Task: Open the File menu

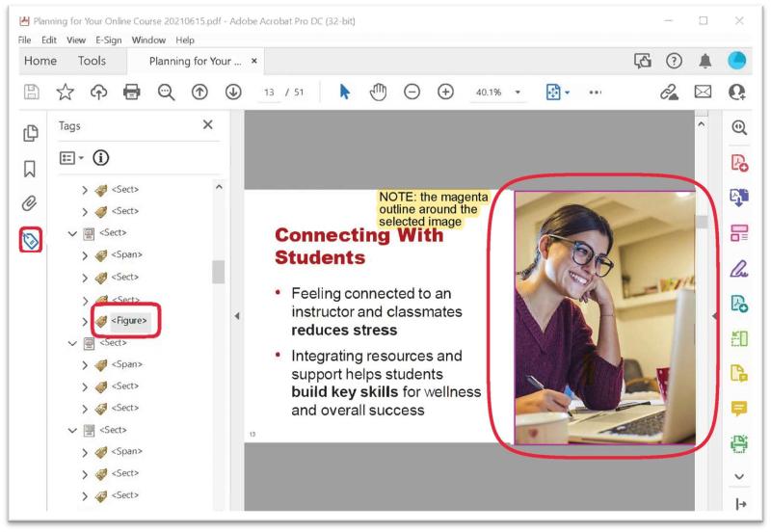Action: click(x=25, y=40)
